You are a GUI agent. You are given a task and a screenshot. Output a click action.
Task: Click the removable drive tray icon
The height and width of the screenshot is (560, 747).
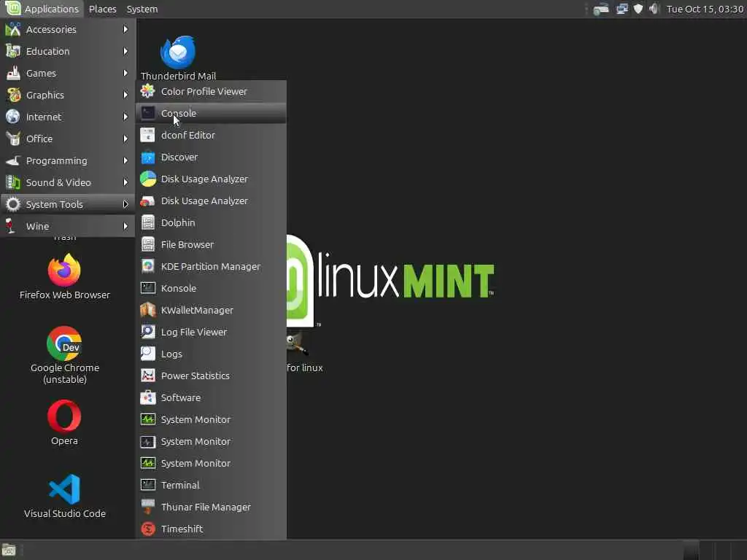coord(601,9)
